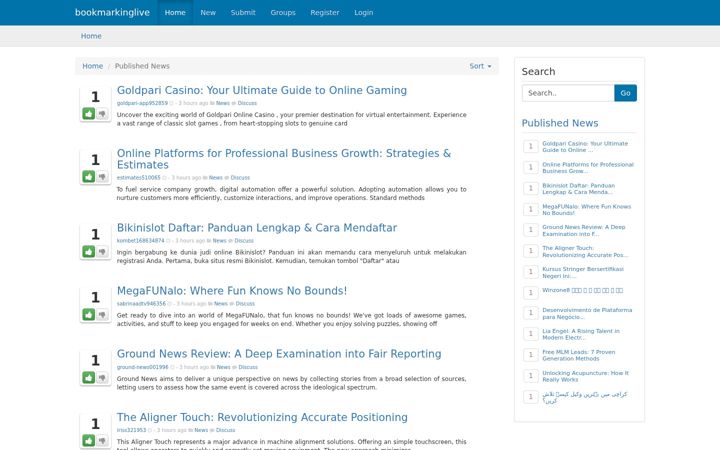Upvote The Aligner Touch story

(89, 440)
